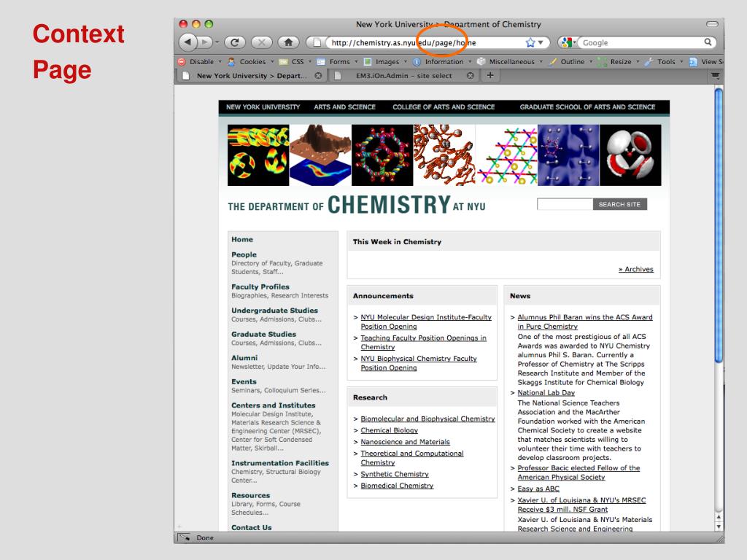The width and height of the screenshot is (747, 560).
Task: Open NEW YORK UNIVERSITY in top nav
Action: (263, 107)
